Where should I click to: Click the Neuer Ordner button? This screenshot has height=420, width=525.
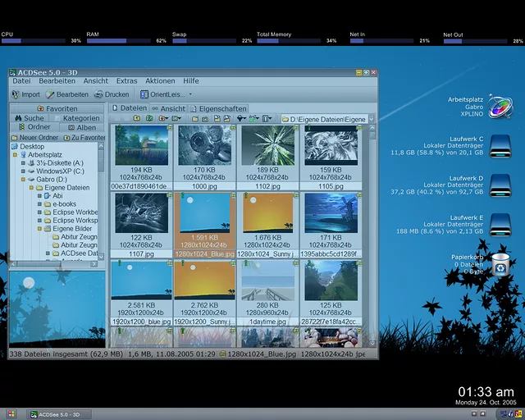pyautogui.click(x=33, y=138)
